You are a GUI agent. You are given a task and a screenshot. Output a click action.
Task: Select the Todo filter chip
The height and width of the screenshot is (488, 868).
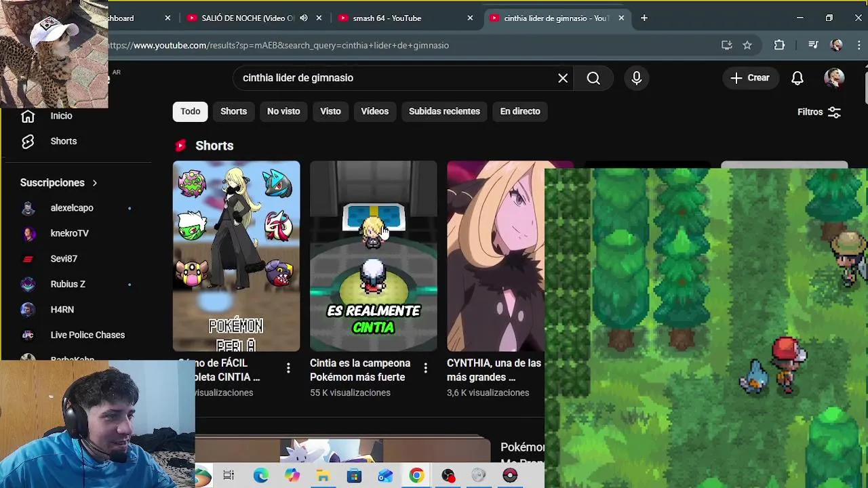click(191, 111)
